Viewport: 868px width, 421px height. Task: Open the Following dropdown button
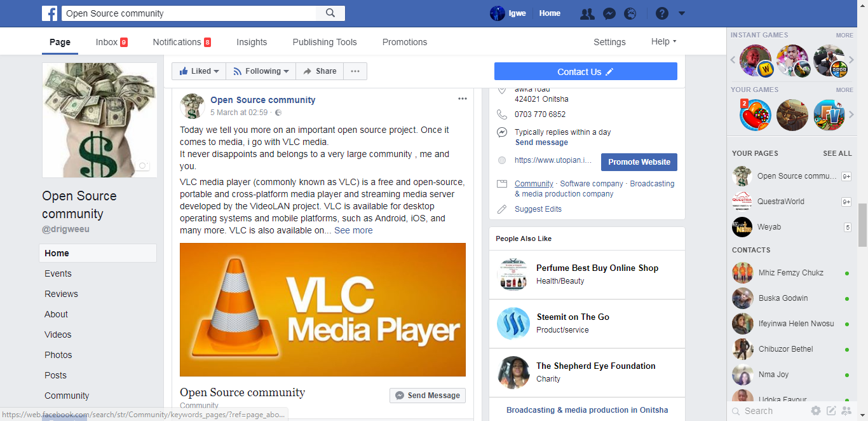click(261, 71)
